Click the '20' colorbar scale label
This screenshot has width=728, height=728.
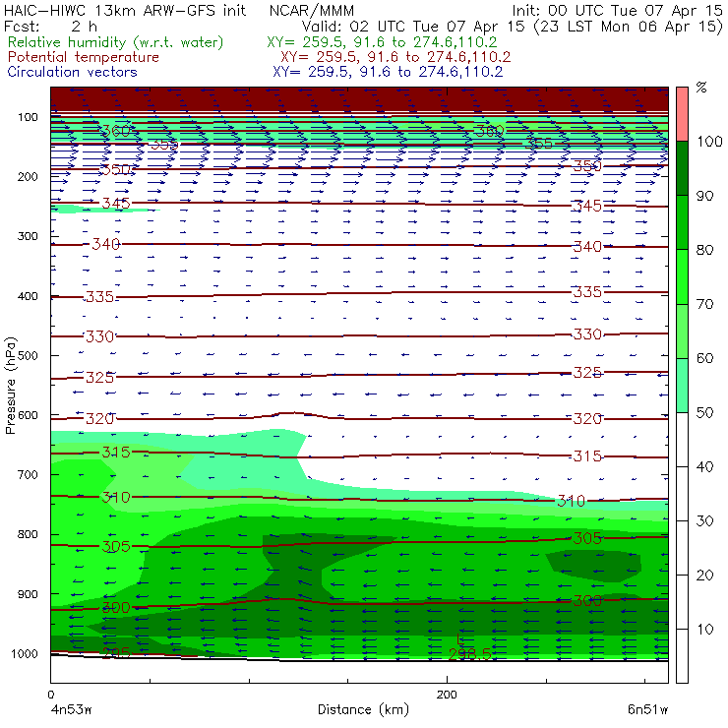[x=704, y=575]
